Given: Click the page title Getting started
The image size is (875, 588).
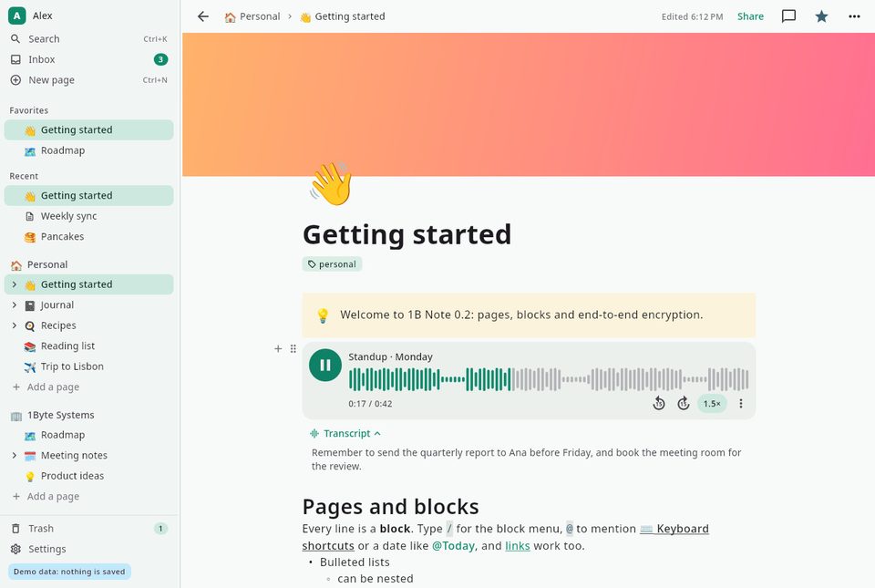Looking at the screenshot, I should [407, 234].
